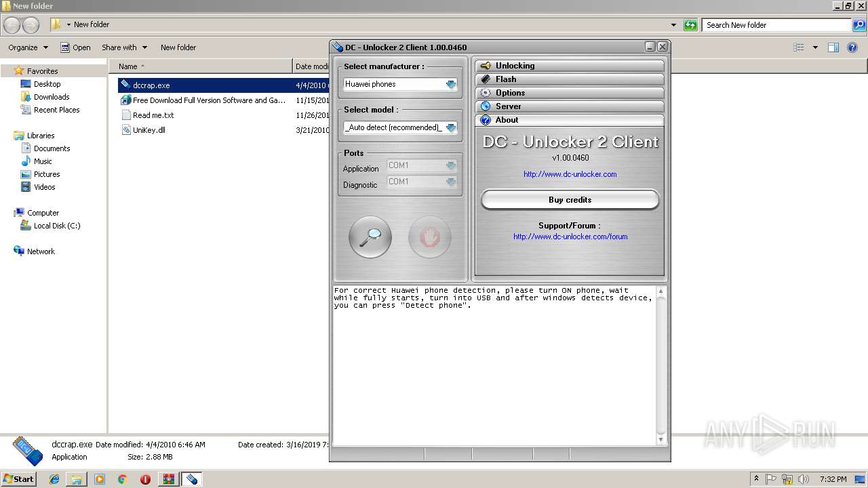Open the Diagnostic port COM1 dropdown
This screenshot has height=488, width=868.
451,182
